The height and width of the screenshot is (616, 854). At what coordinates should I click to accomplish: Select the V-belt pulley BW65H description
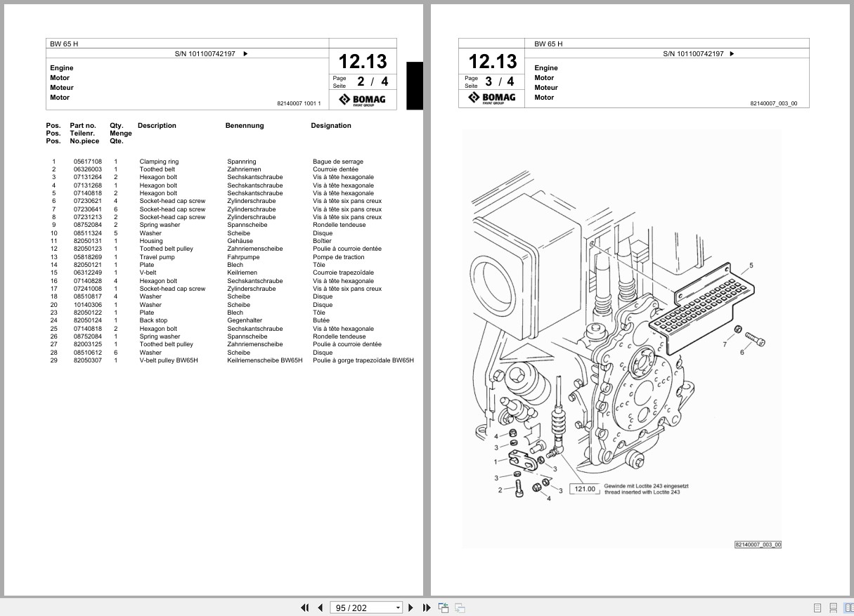(x=169, y=360)
